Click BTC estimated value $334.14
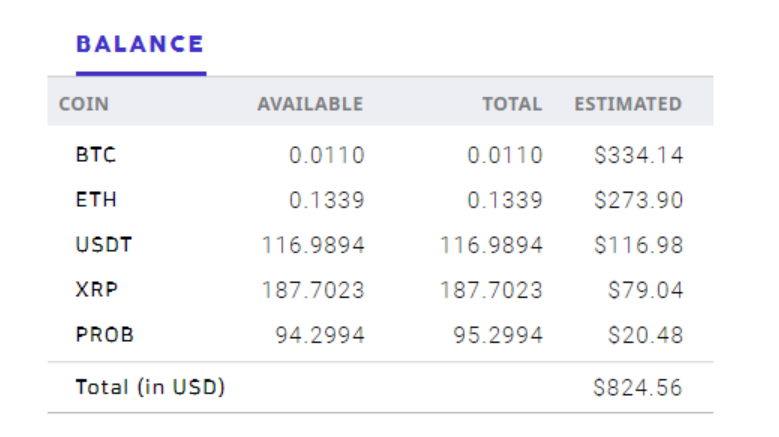Screen dimensions: 779x437 point(638,155)
